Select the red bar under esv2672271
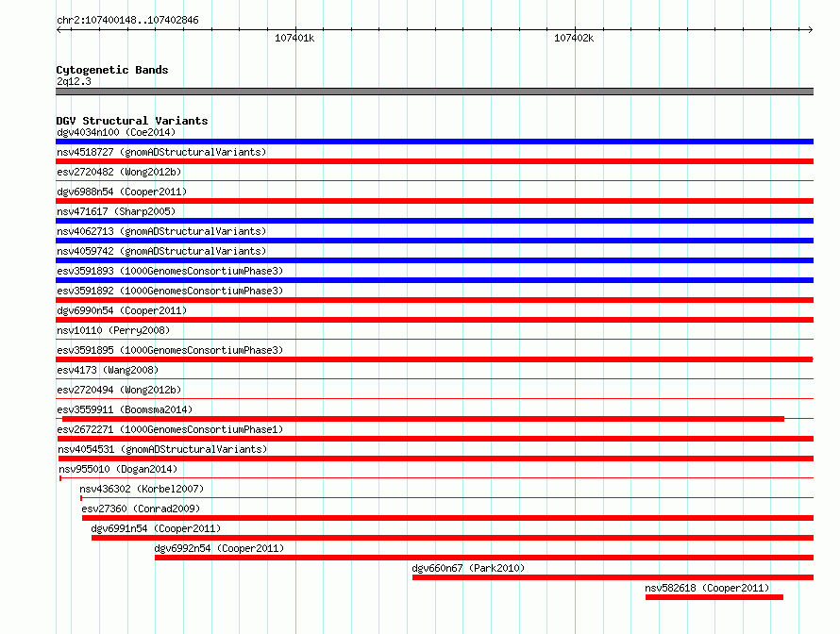Image resolution: width=840 pixels, height=634 pixels. pos(434,439)
